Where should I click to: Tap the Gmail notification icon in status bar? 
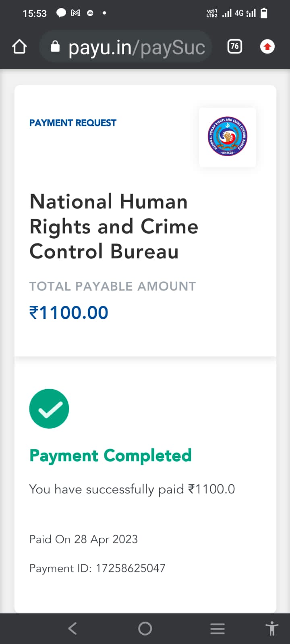76,13
